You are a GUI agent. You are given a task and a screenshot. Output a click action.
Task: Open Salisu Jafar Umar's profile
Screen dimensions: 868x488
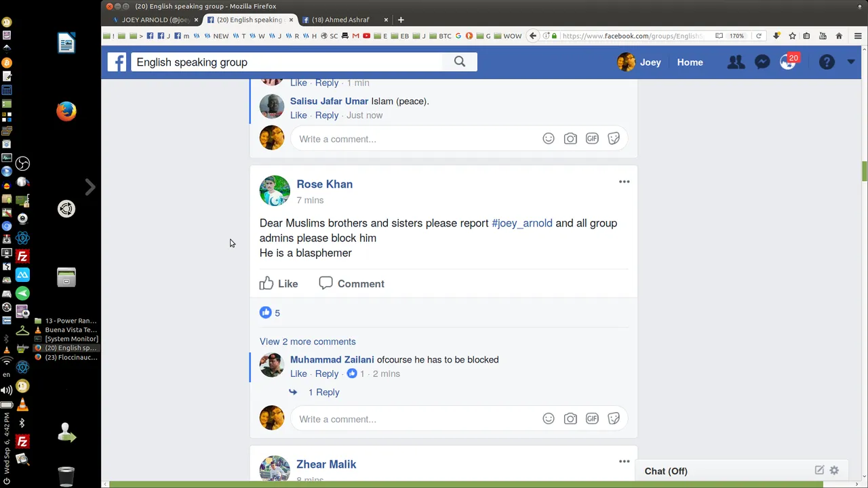(329, 101)
